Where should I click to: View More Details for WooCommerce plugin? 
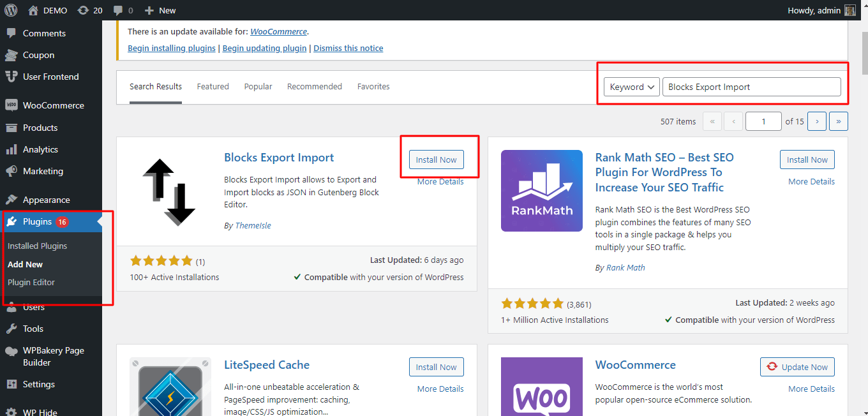pos(811,389)
